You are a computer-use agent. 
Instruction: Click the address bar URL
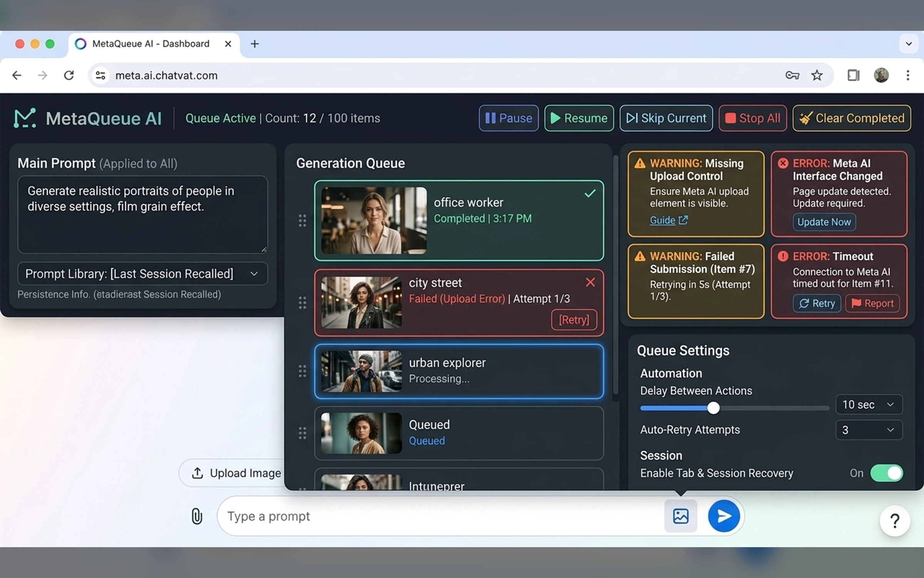[x=166, y=75]
